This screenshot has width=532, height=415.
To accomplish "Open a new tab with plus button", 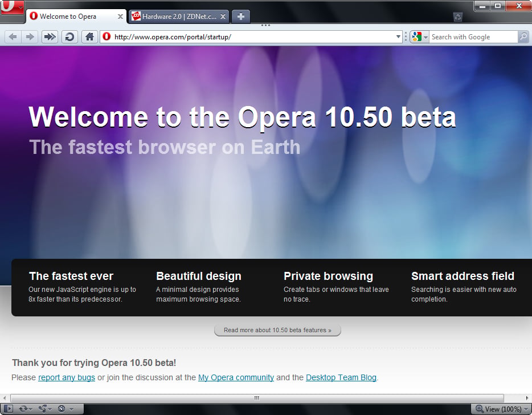I will [241, 17].
